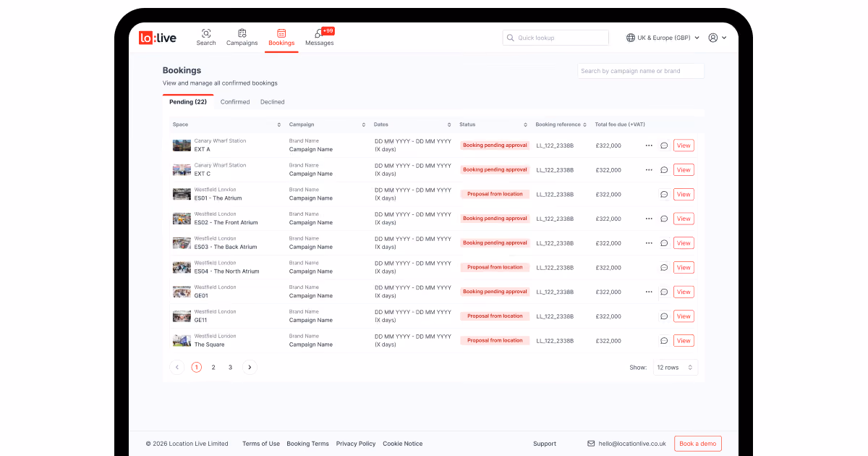Switch to the Declined tab
Image resolution: width=868 pixels, height=456 pixels.
tap(273, 102)
